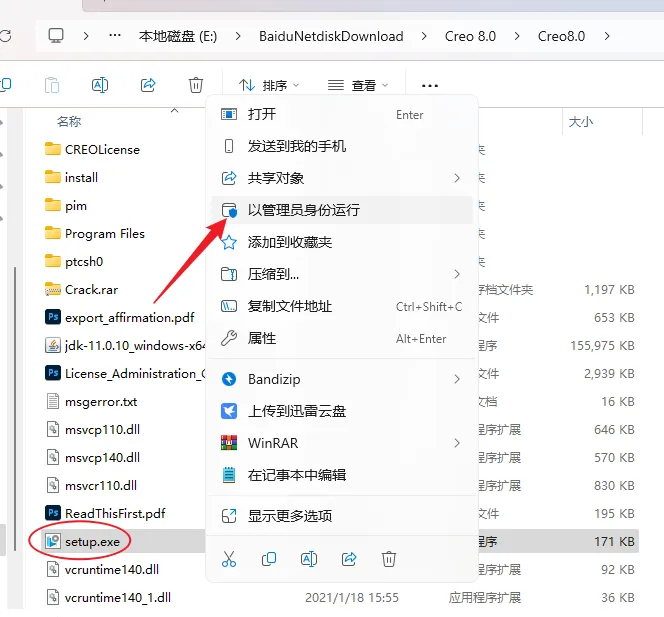
Task: Select export_affirmation.pdf file
Action: coord(130,318)
